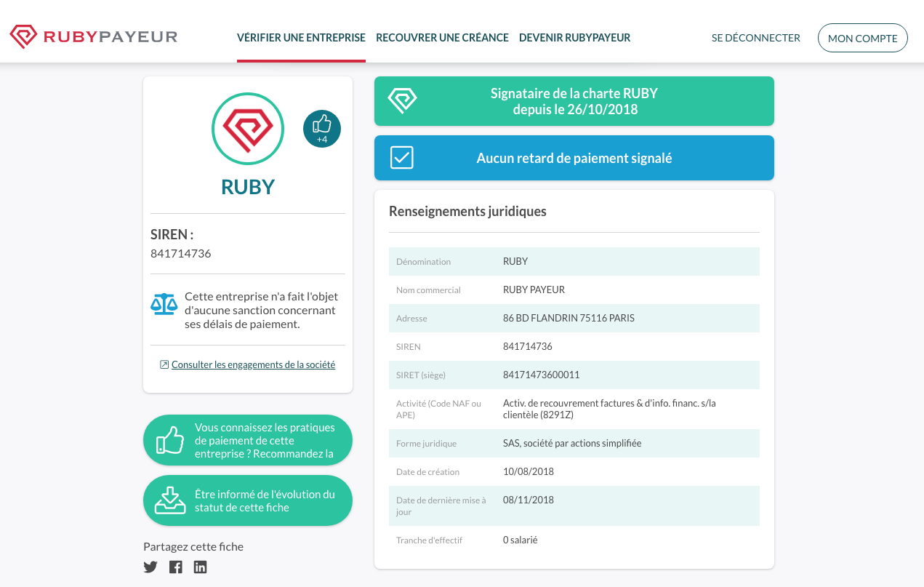Screen dimensions: 924x587
Task: Select the RUBY company name heading
Action: pos(248,187)
